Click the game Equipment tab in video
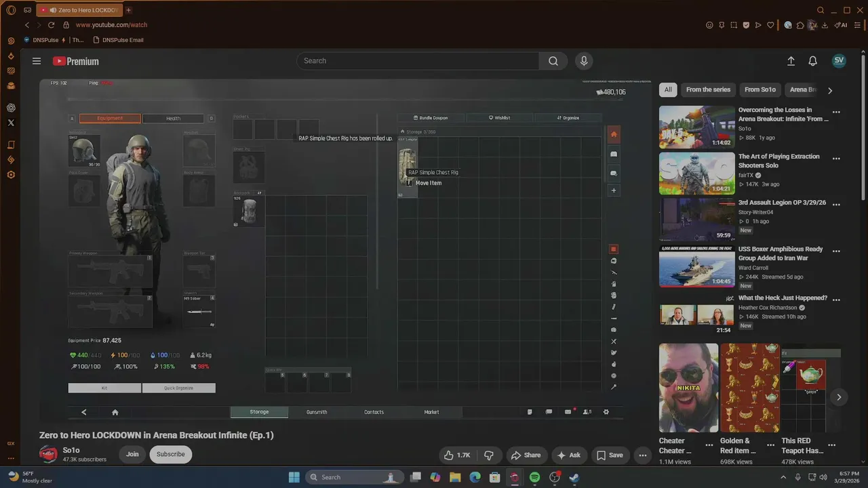The height and width of the screenshot is (488, 868). (x=110, y=119)
